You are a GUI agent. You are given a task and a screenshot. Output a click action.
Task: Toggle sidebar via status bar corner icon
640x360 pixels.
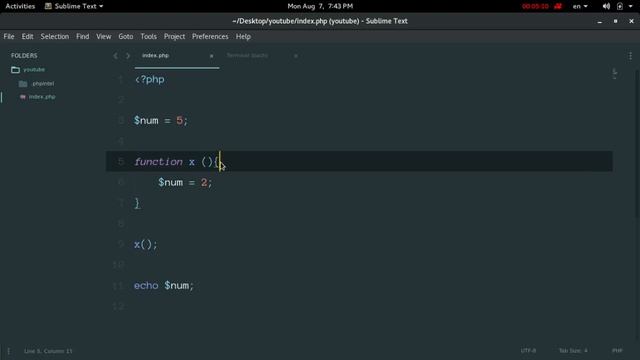8,351
